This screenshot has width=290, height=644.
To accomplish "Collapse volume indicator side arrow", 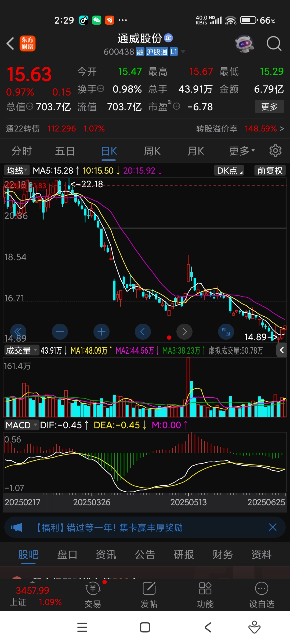I will (282, 350).
